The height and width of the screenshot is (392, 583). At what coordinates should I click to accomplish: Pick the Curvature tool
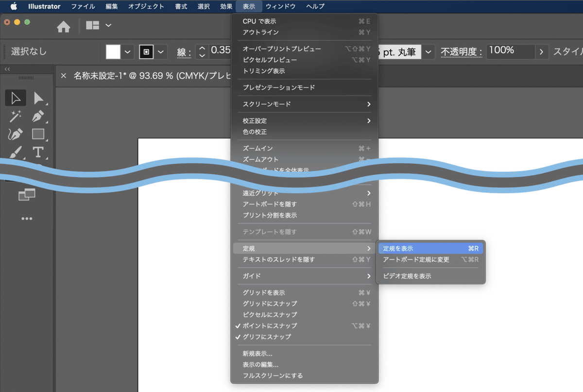pos(15,135)
